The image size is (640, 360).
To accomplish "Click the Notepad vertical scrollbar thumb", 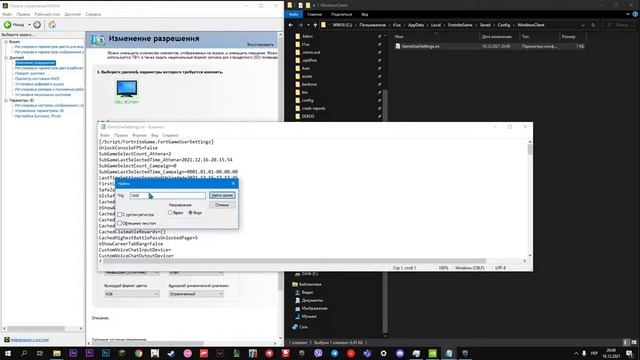I will 530,150.
